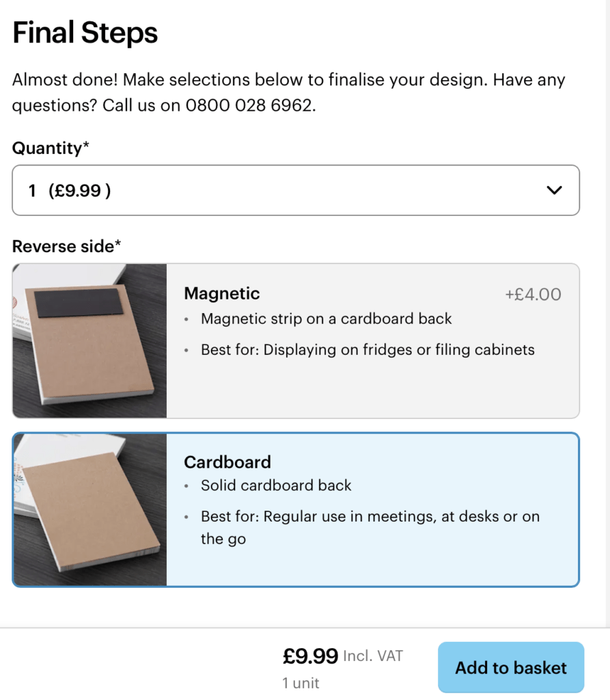
Task: Click the +£4.00 Magnetic surcharge price
Action: pos(533,294)
